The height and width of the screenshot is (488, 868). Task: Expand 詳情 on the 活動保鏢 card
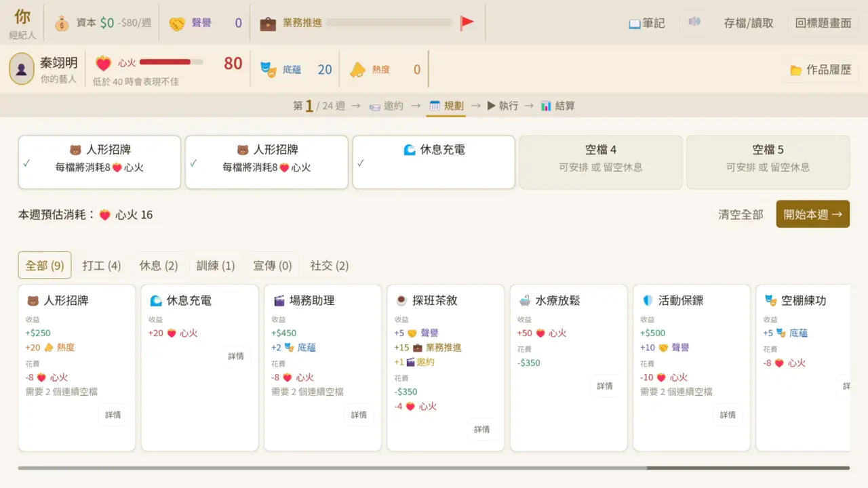(728, 415)
